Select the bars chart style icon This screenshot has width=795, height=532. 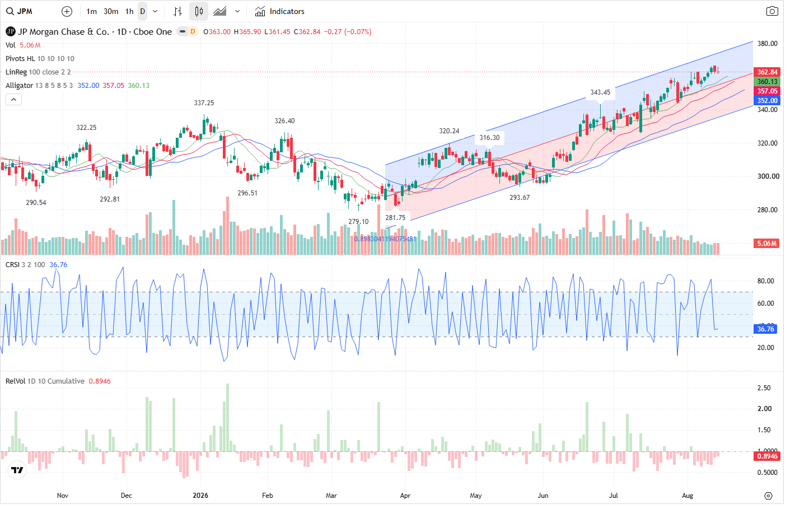click(x=177, y=11)
